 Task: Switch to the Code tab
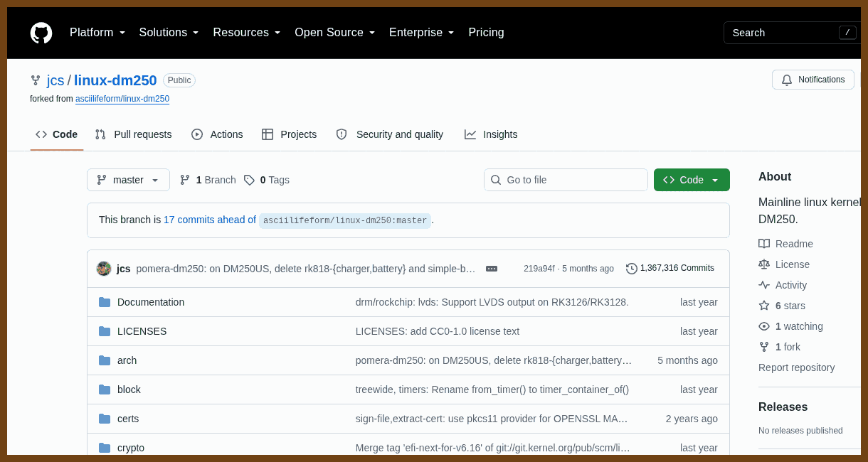click(x=57, y=134)
